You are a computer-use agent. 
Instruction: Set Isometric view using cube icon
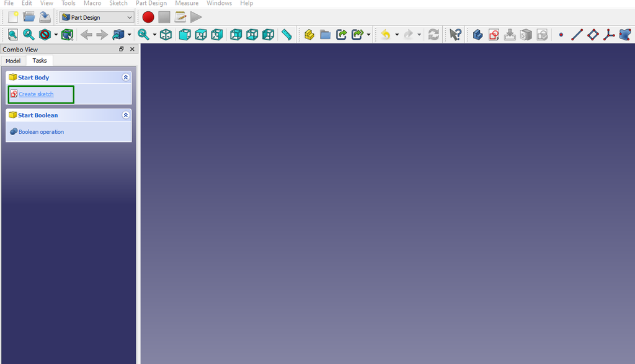166,34
